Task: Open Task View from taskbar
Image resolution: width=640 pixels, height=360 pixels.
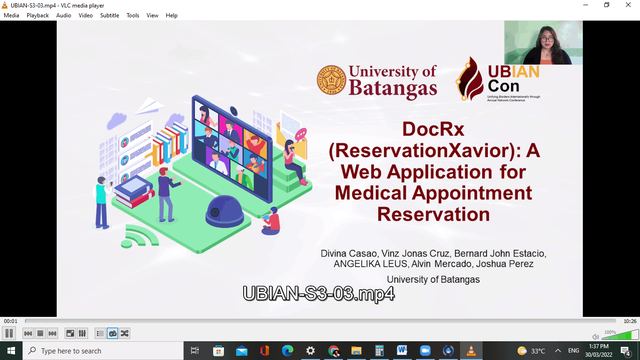Action: tap(195, 351)
